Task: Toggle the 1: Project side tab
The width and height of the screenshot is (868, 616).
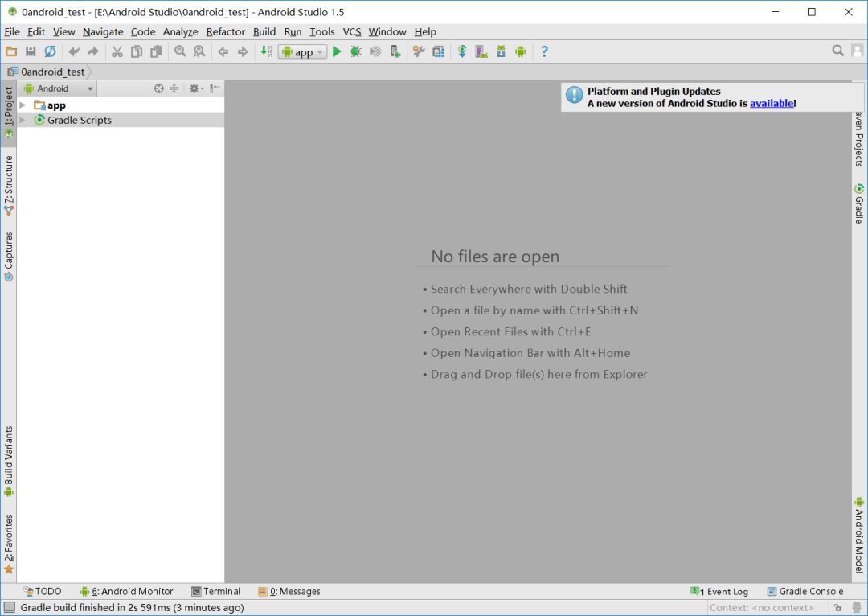Action: pos(8,113)
